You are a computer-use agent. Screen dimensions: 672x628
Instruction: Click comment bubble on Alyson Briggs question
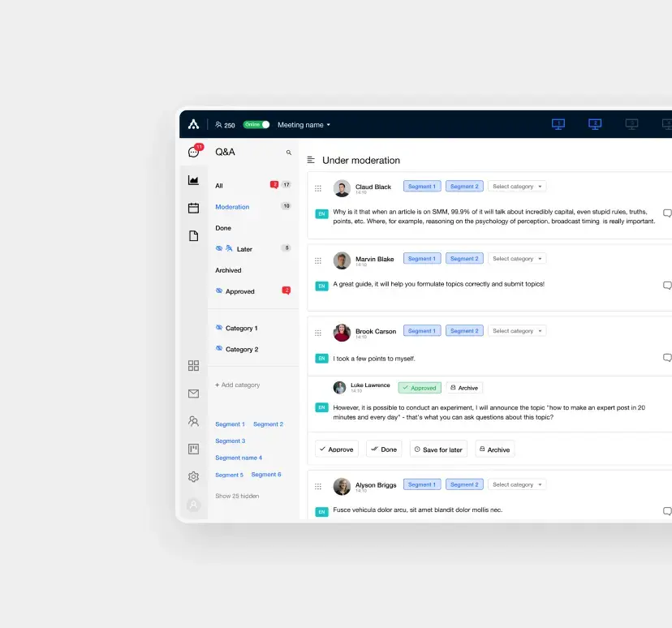pos(667,511)
